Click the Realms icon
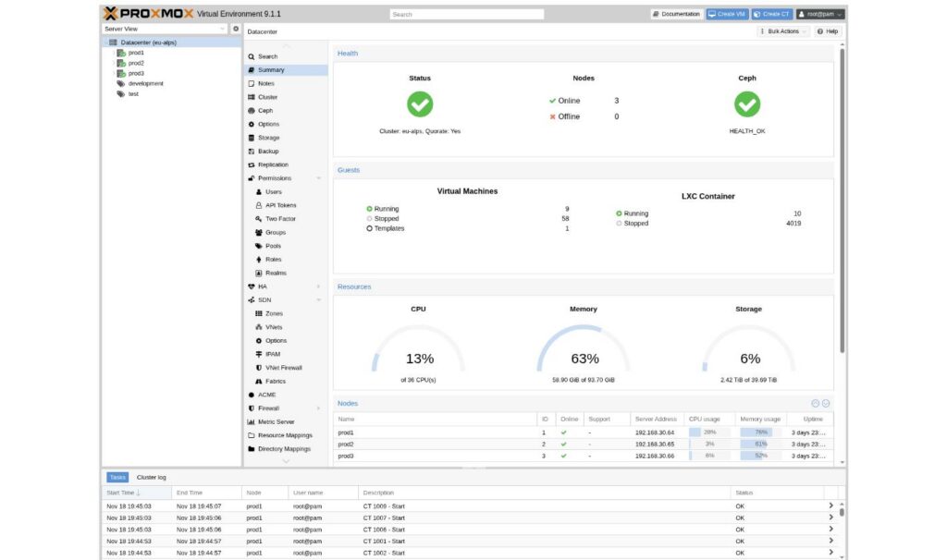 [259, 274]
